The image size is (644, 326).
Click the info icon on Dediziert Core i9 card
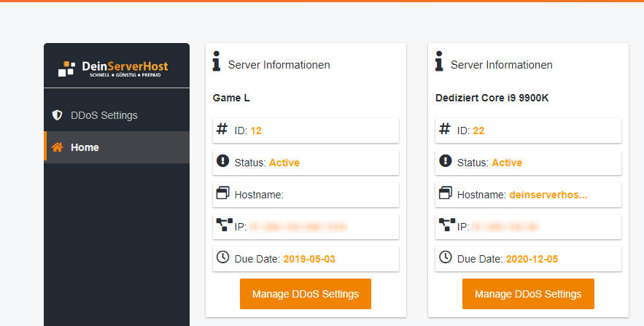point(439,61)
